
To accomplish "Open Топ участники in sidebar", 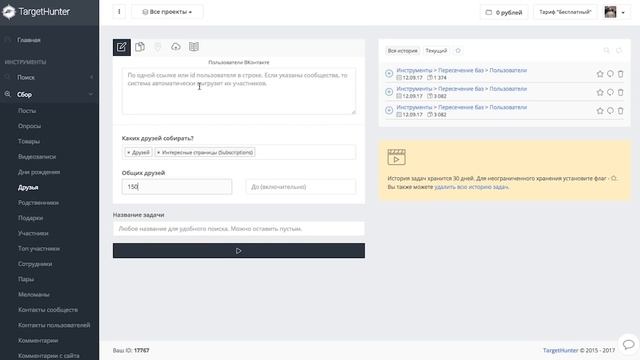I will 39,249.
